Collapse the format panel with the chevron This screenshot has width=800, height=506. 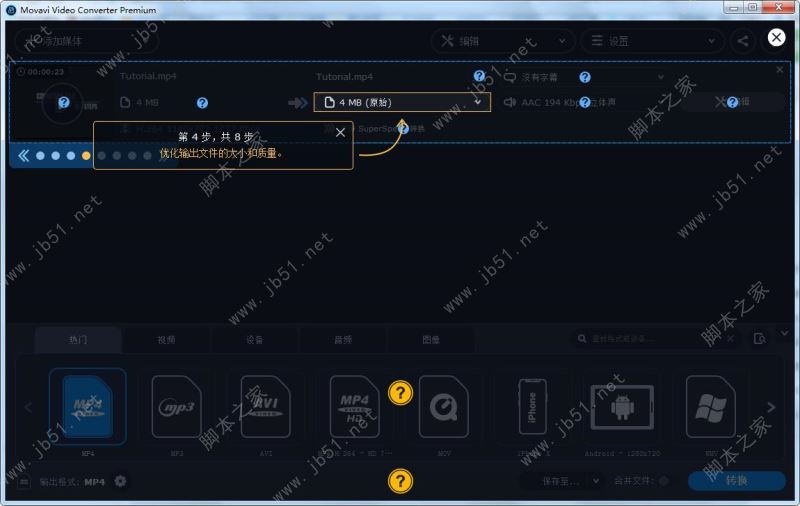coord(784,333)
